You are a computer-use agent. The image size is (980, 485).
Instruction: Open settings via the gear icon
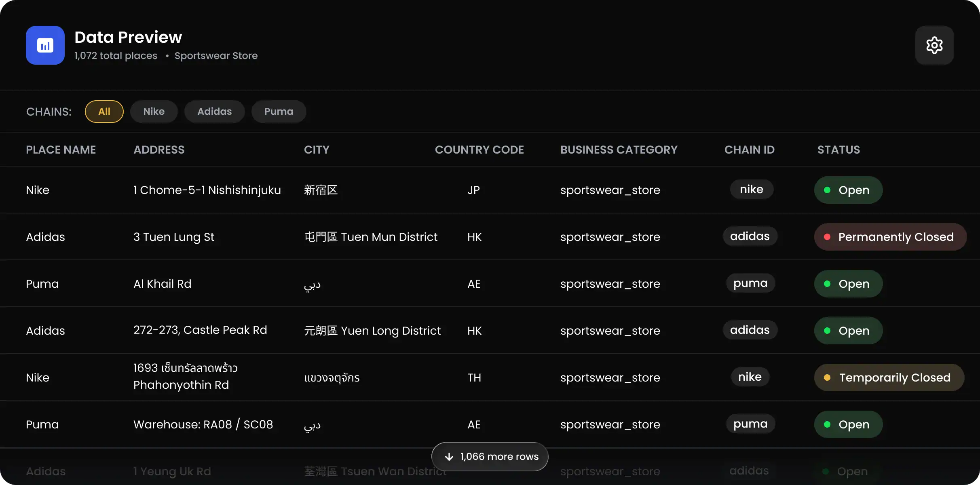coord(934,45)
